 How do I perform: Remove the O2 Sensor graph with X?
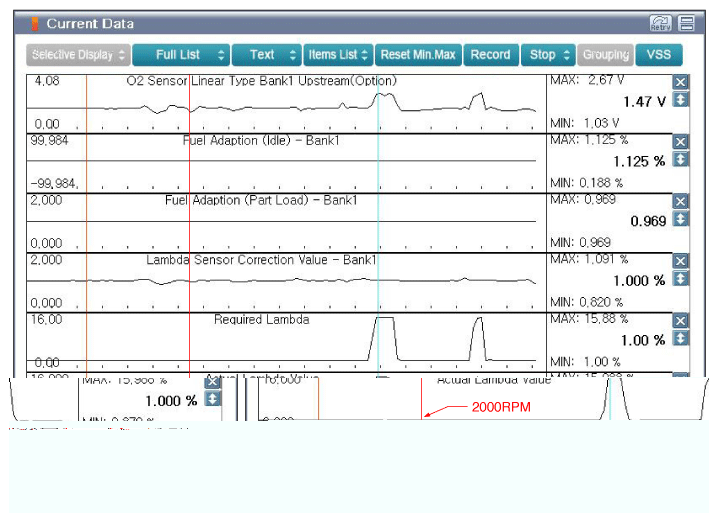point(681,83)
